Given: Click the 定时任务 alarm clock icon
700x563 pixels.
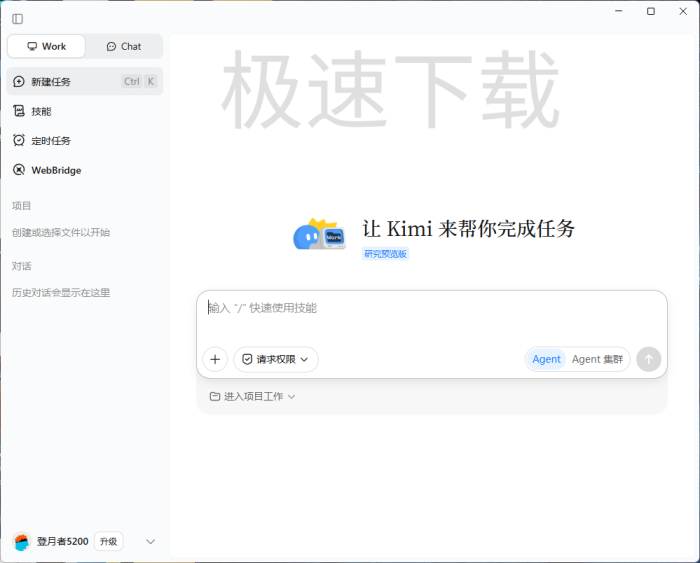Looking at the screenshot, I should click(x=19, y=140).
